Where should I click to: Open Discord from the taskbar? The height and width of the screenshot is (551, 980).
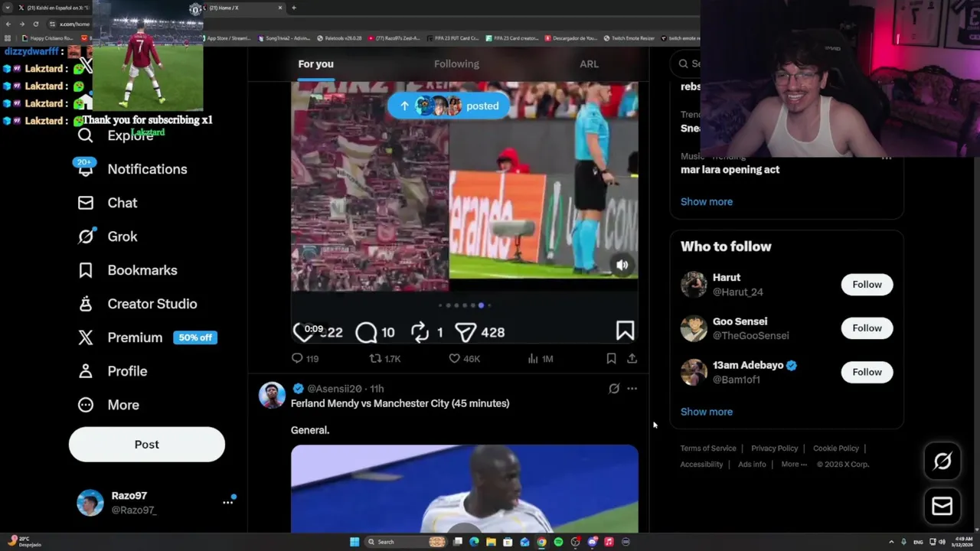click(592, 542)
